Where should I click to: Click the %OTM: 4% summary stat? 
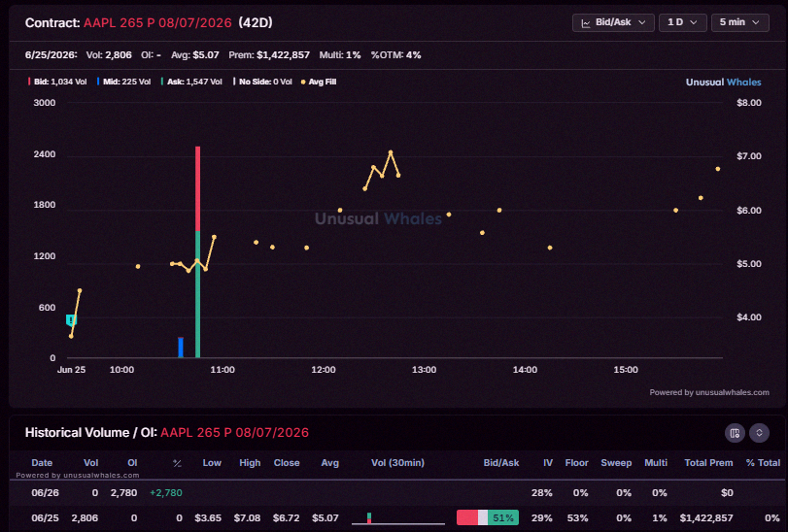click(395, 55)
